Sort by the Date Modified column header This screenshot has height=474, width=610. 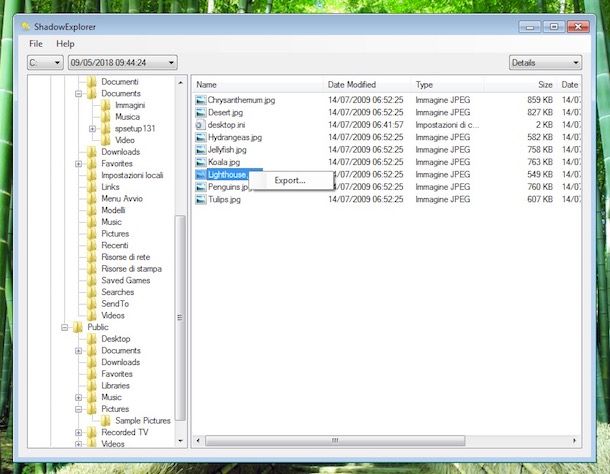point(367,84)
